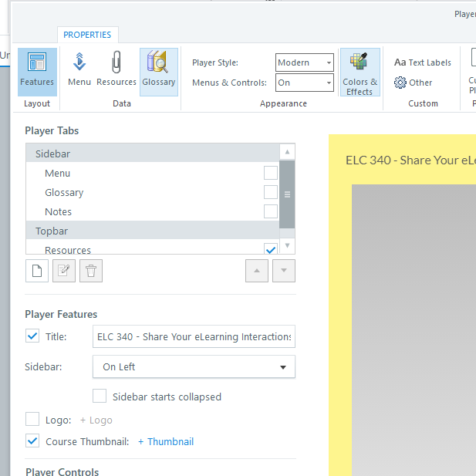Open Other custom settings gear
This screenshot has height=476, width=476.
(x=414, y=83)
